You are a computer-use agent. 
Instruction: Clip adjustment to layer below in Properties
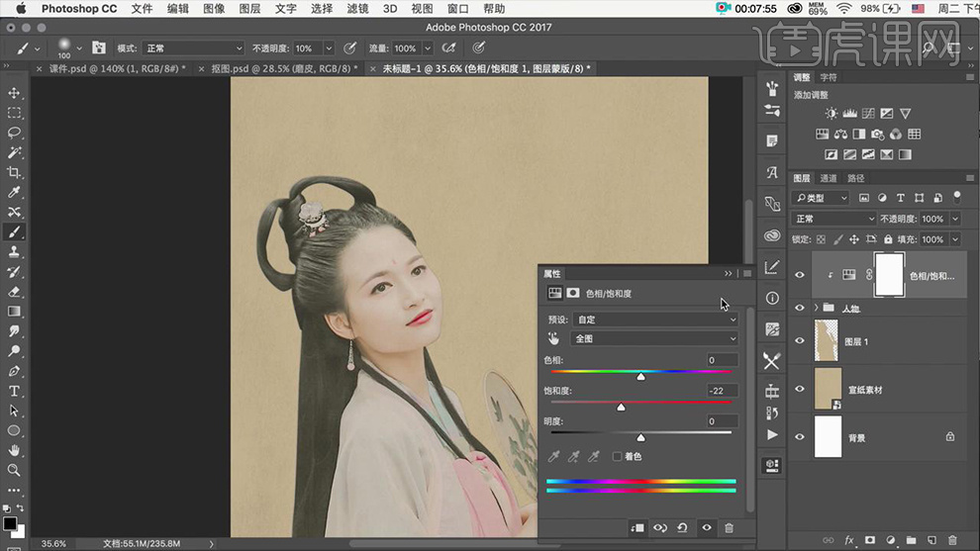(x=637, y=528)
